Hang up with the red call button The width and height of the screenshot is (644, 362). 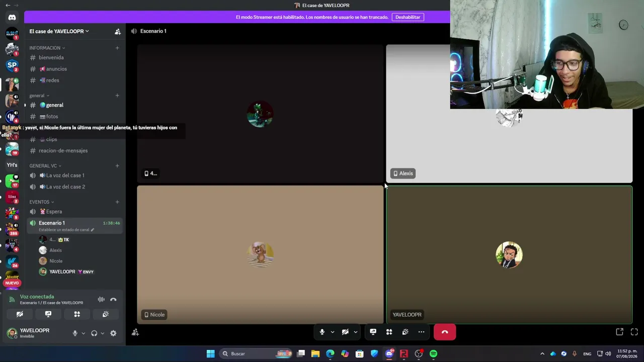pos(445,332)
